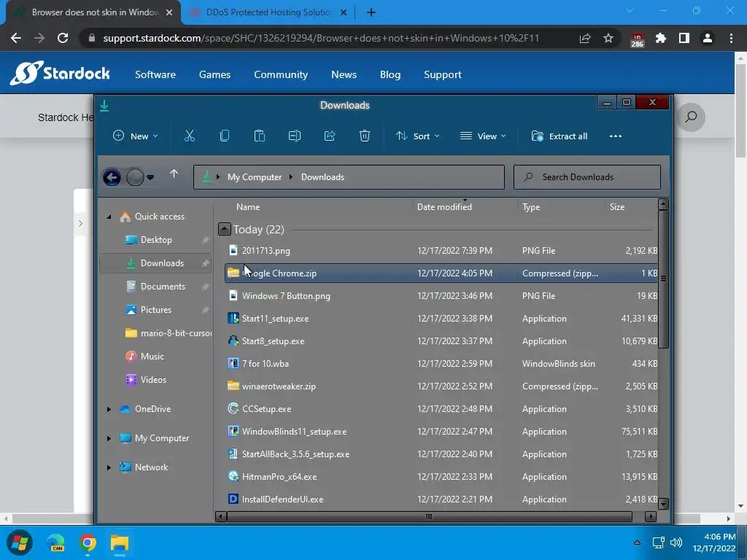This screenshot has height=560, width=747.
Task: Open Support in Stardock nav
Action: (x=443, y=74)
